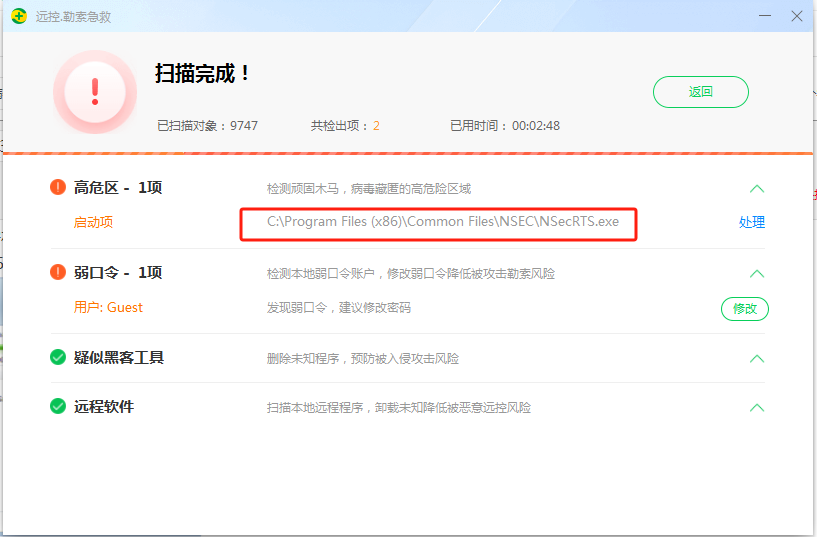Select the NSecRTS.exe file path entry
The width and height of the screenshot is (817, 537).
[442, 222]
